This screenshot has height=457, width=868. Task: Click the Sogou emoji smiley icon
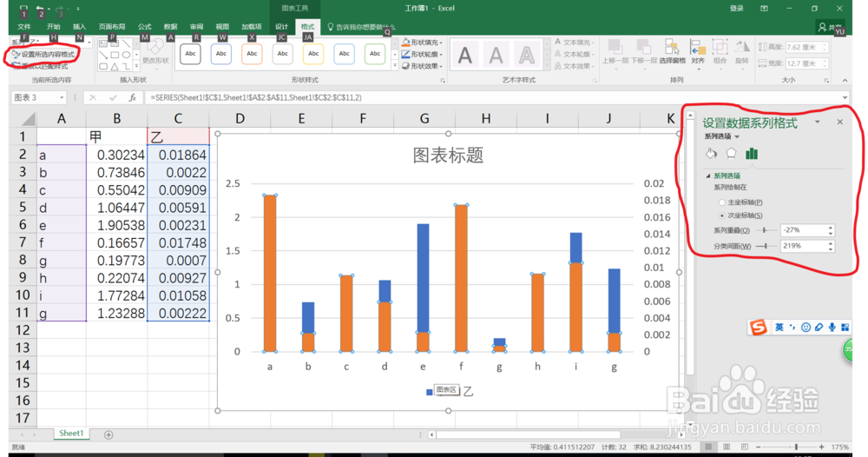[x=806, y=328]
